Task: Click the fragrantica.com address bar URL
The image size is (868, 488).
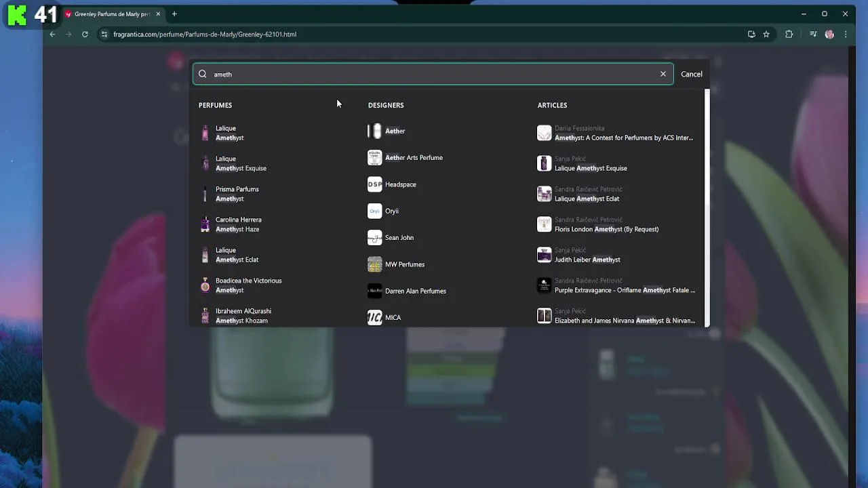Action: tap(205, 34)
